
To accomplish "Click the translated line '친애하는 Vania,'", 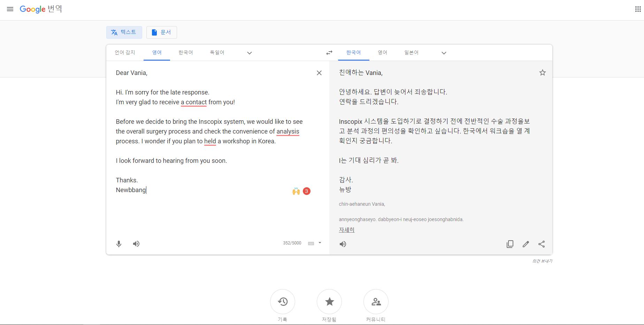I will 361,73.
